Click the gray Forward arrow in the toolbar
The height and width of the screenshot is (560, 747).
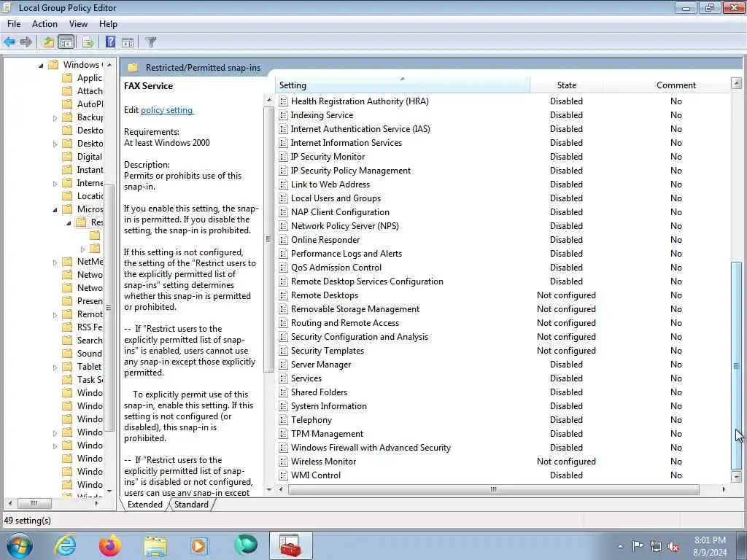tap(26, 42)
